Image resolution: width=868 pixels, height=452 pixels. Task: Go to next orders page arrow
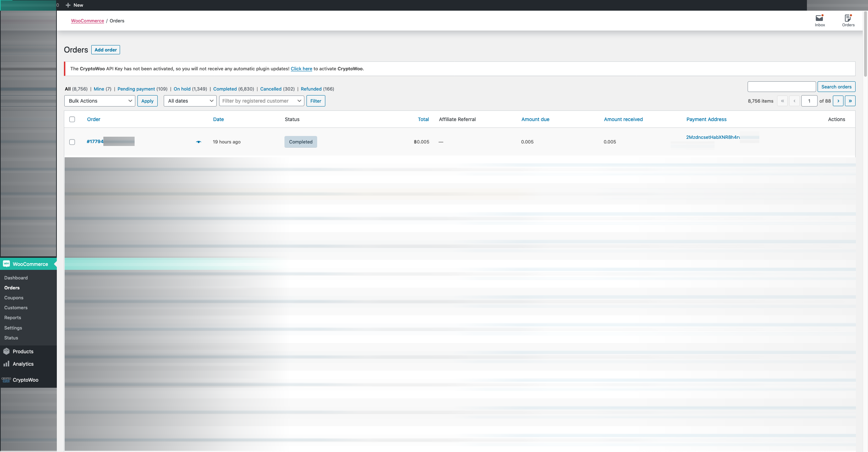[x=838, y=100]
